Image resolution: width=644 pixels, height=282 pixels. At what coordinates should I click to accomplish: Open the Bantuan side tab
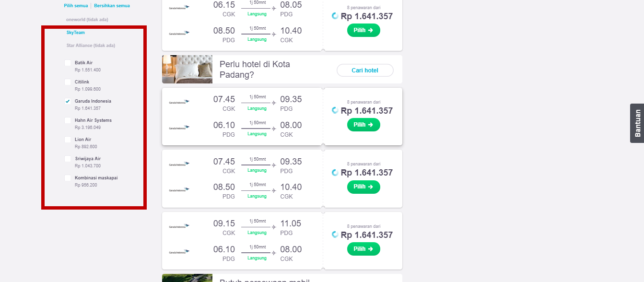click(x=637, y=123)
